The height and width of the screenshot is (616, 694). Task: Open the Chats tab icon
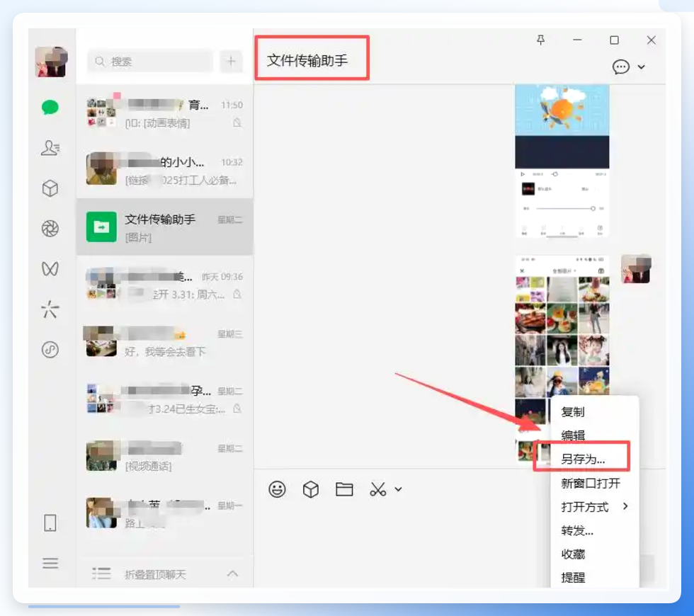point(50,107)
